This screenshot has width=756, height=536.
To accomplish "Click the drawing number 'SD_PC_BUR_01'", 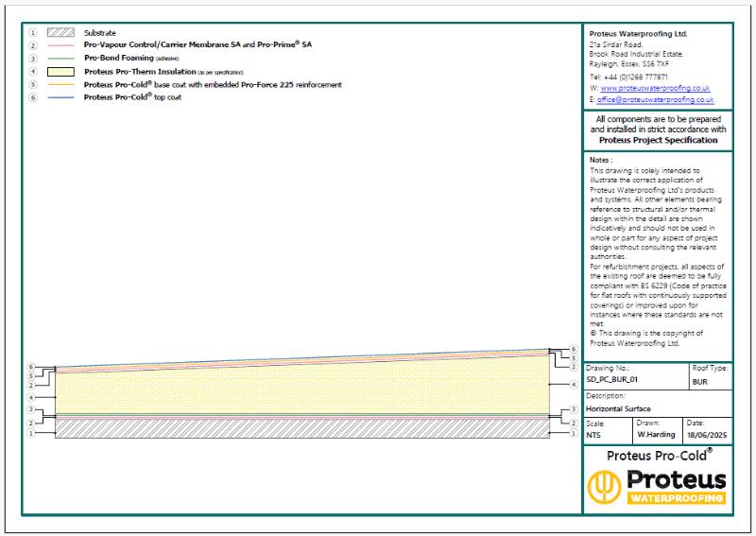I will (x=611, y=379).
